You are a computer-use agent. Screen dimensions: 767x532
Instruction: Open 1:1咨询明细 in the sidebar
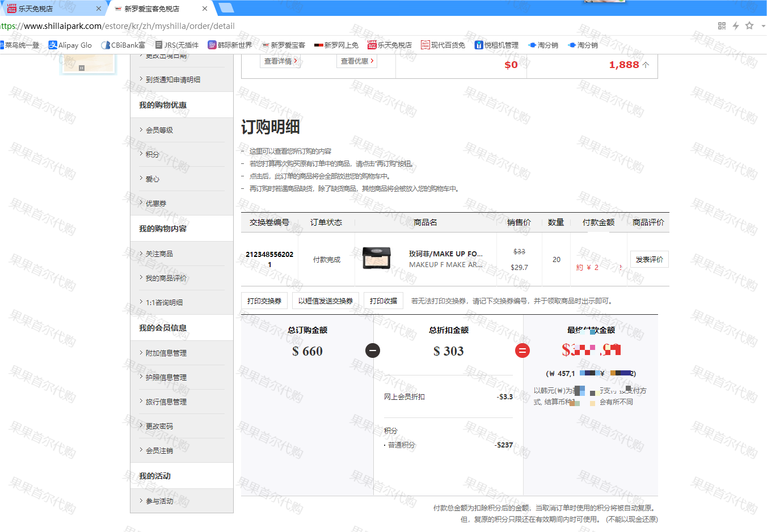click(x=165, y=302)
